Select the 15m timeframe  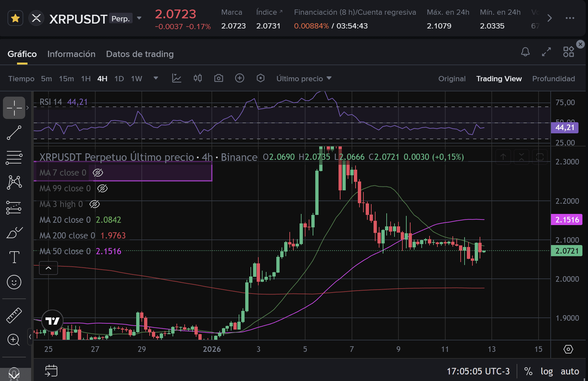point(66,79)
